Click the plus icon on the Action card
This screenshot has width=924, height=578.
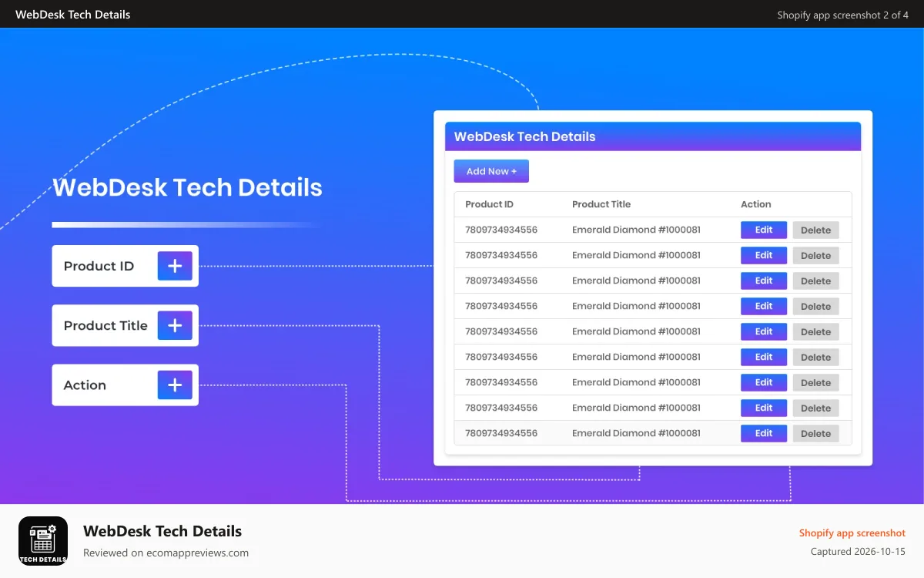coord(175,385)
